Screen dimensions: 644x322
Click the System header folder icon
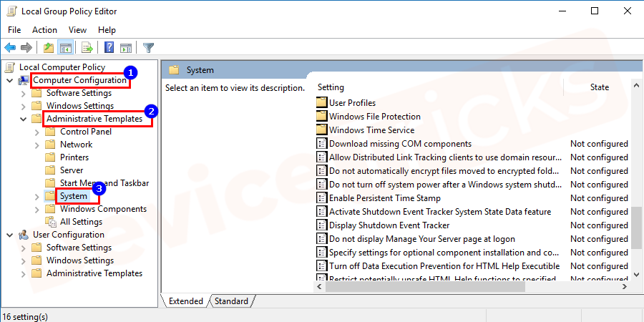coord(174,70)
